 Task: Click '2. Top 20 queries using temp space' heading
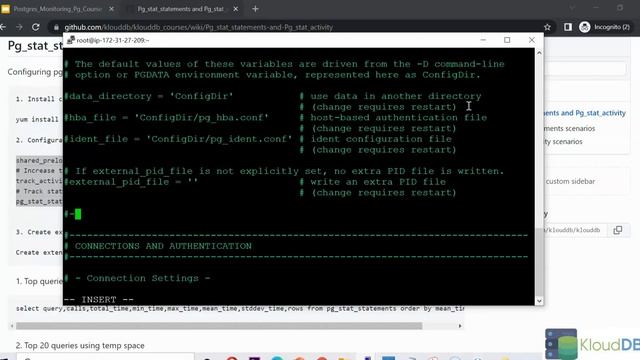80,345
